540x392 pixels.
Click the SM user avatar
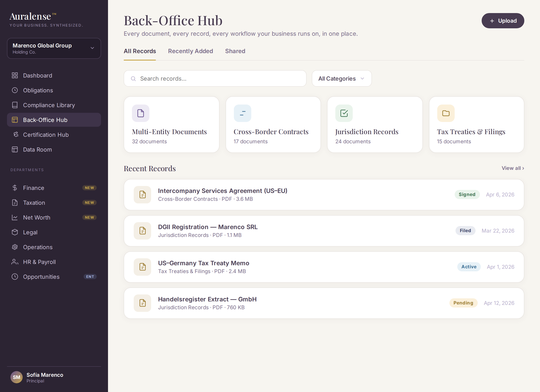[16, 377]
